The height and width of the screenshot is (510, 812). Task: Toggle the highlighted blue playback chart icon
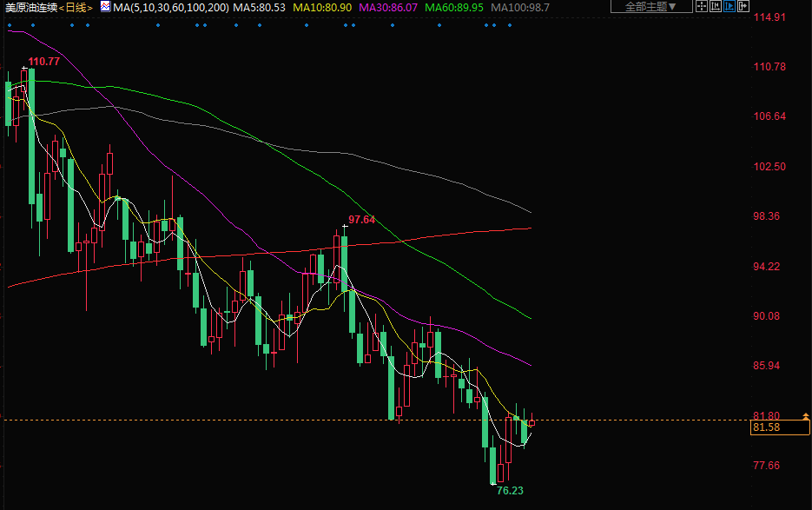coord(729,7)
